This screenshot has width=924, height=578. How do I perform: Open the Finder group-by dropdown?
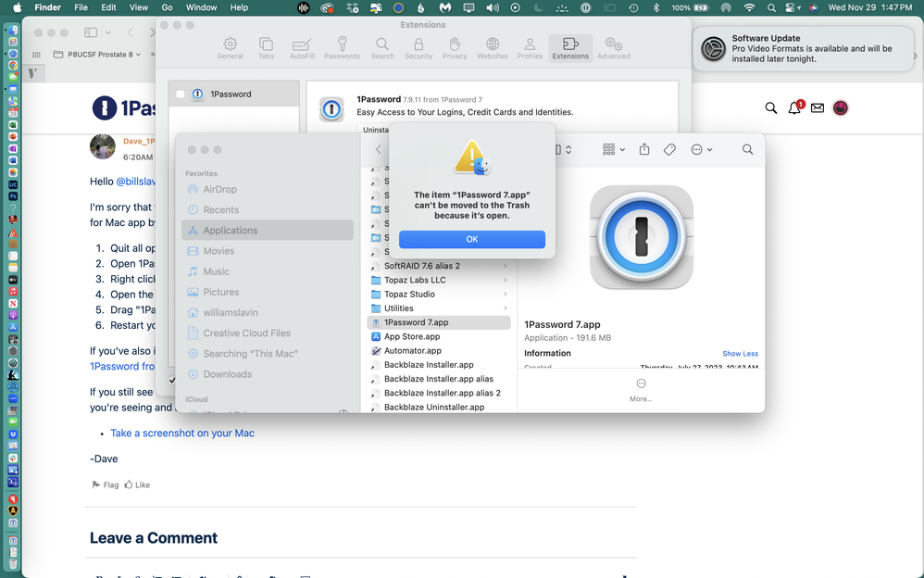(x=613, y=149)
